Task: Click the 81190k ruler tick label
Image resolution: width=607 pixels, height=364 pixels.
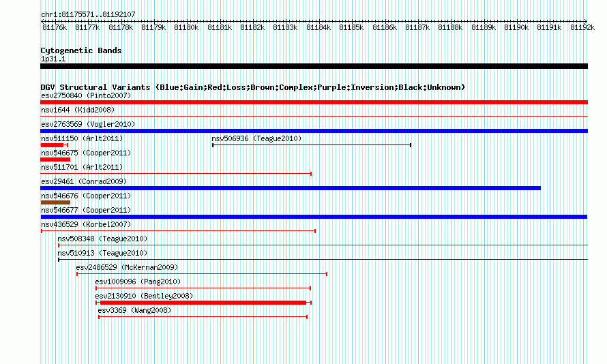Action: click(x=516, y=27)
